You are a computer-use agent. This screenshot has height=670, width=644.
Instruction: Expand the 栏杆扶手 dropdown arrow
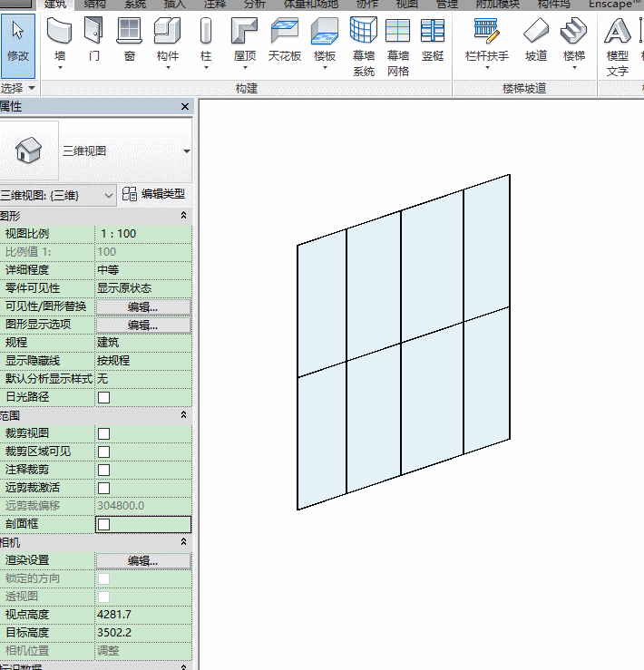tap(487, 67)
